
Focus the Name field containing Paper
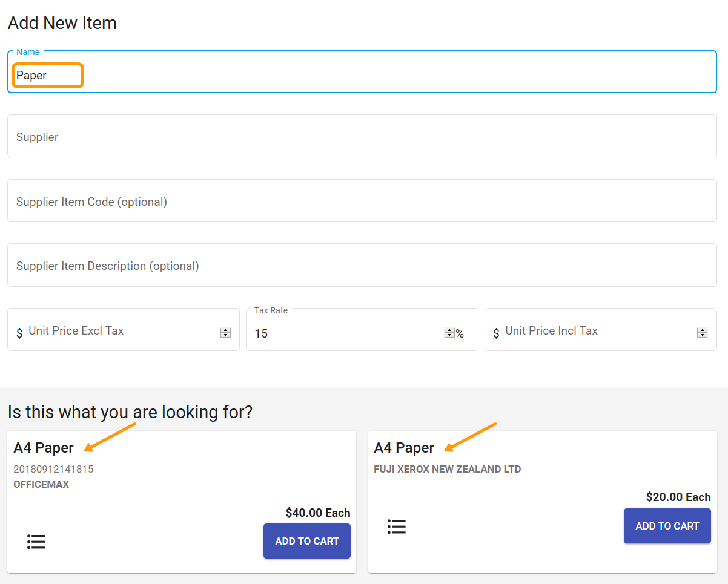(x=363, y=76)
